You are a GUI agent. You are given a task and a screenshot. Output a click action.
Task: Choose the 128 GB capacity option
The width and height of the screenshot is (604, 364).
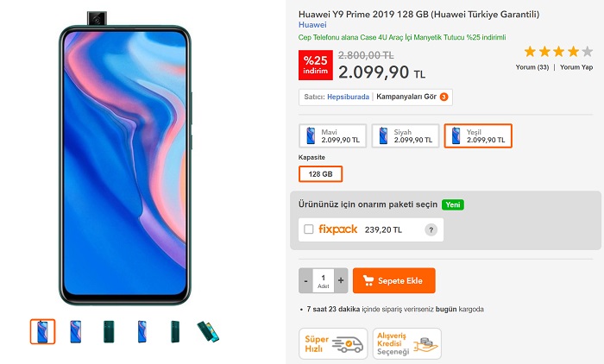pos(320,174)
